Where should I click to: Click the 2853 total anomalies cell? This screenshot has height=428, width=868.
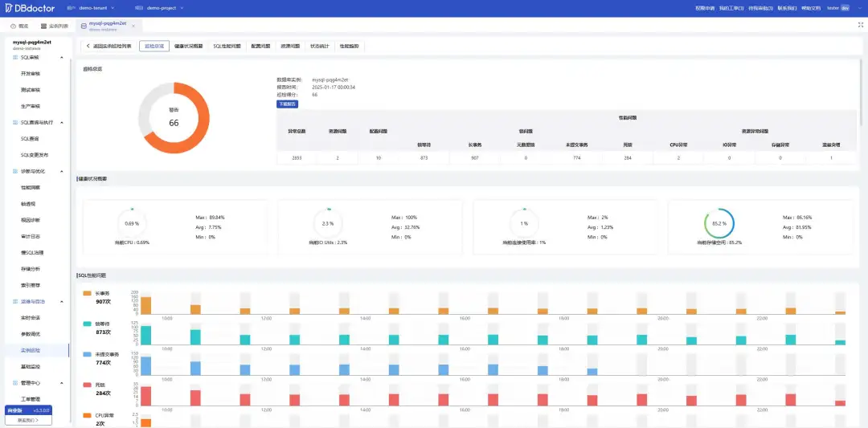coord(297,158)
